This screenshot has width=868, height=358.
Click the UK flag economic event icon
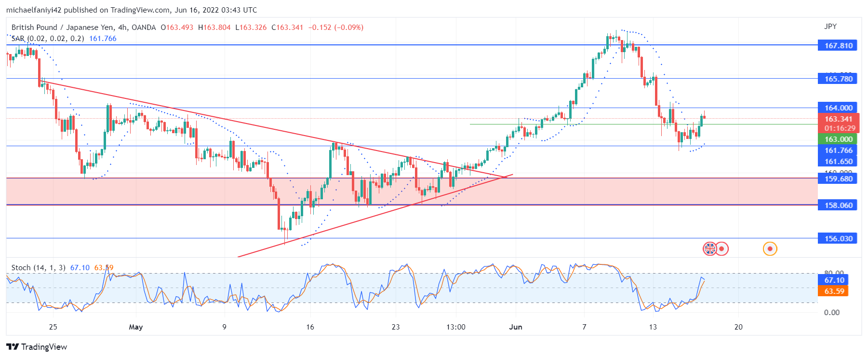coord(709,249)
